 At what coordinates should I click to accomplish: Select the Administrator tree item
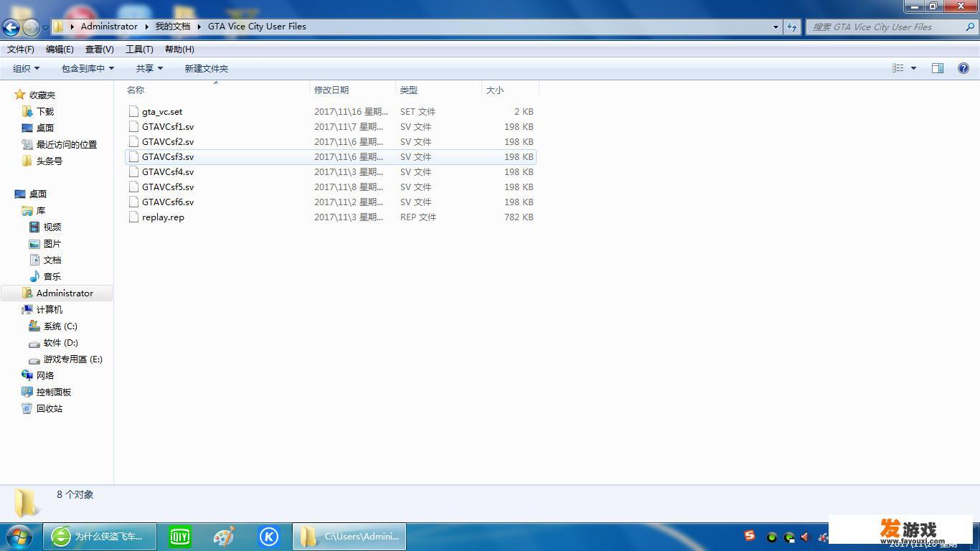point(57,293)
